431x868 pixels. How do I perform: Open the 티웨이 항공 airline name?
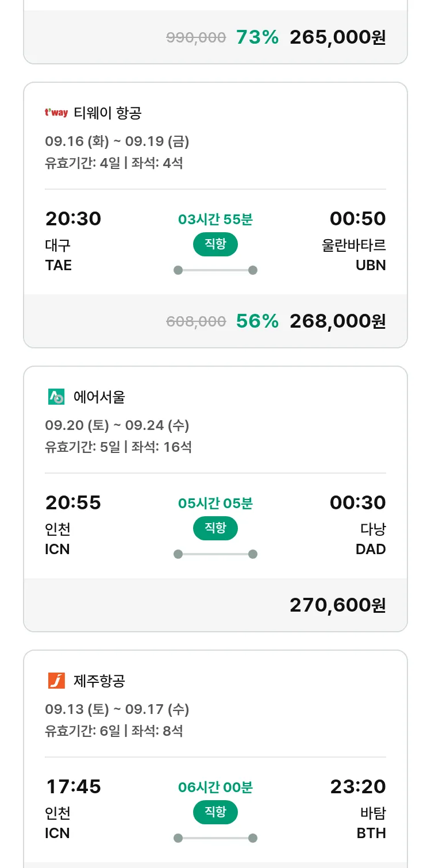tap(107, 113)
